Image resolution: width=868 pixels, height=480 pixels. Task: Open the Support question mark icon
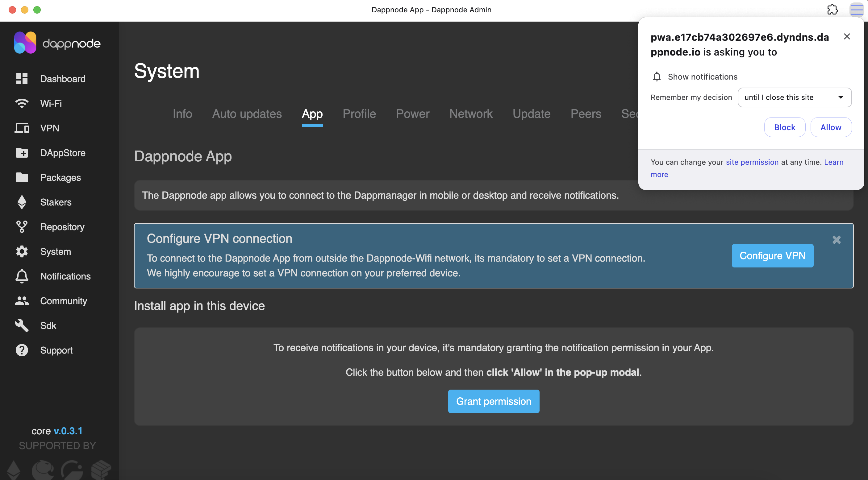point(22,350)
